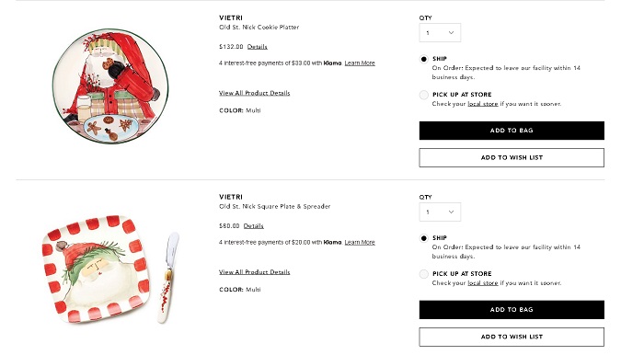Image resolution: width=644 pixels, height=355 pixels.
Task: Open the Square Plate quantity dropdown
Action: tap(440, 212)
